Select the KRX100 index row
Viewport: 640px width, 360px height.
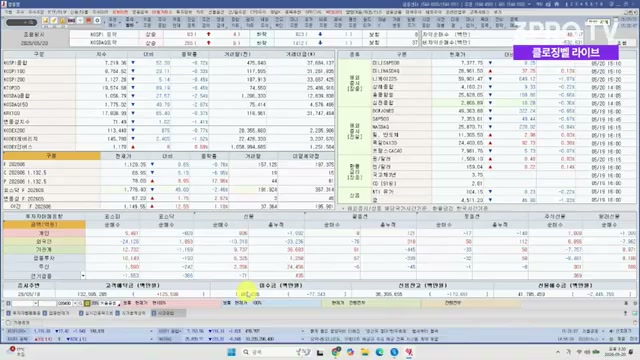(168, 113)
